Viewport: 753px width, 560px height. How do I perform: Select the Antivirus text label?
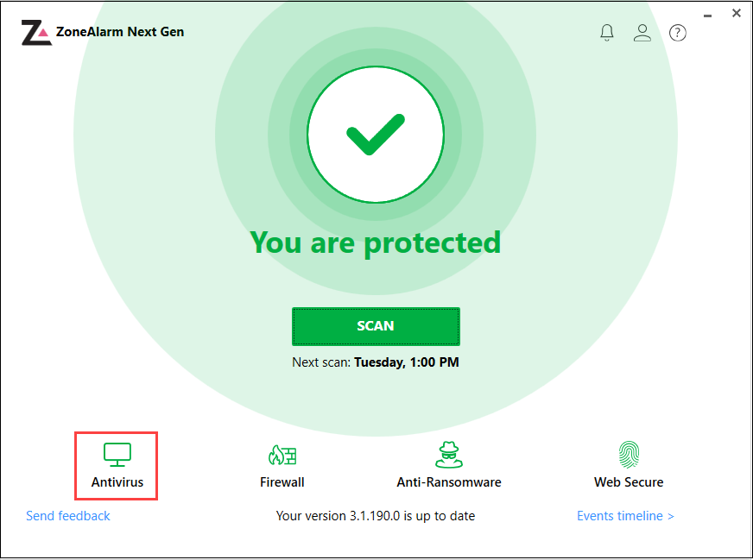pos(117,482)
